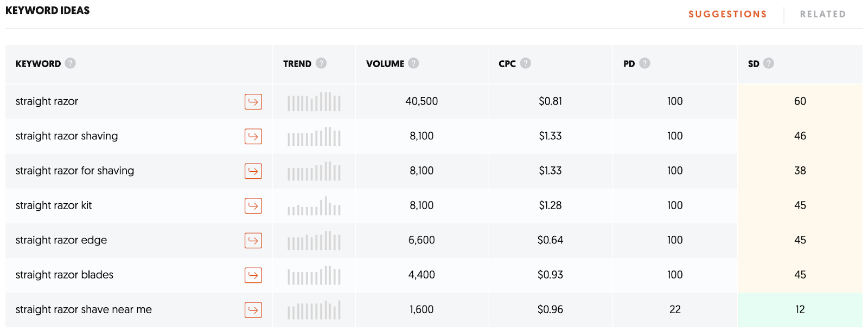Click the arrow icon for 'straight razor'

tap(253, 102)
